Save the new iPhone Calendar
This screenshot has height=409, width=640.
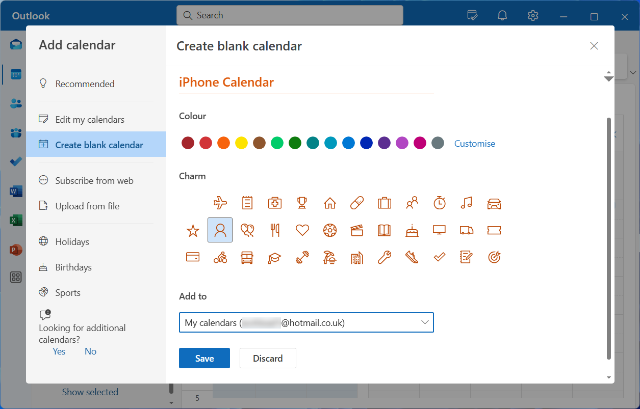pos(204,358)
